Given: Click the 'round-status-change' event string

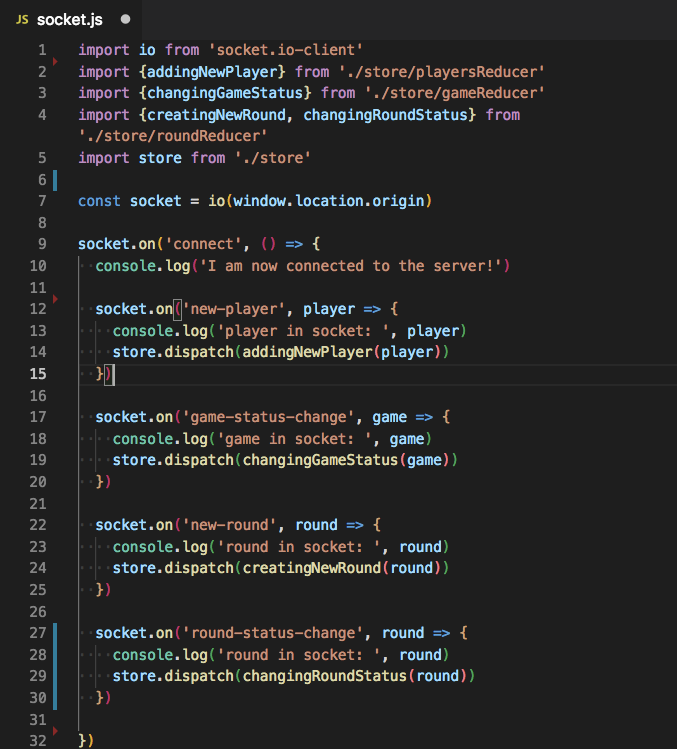Looking at the screenshot, I should point(272,633).
